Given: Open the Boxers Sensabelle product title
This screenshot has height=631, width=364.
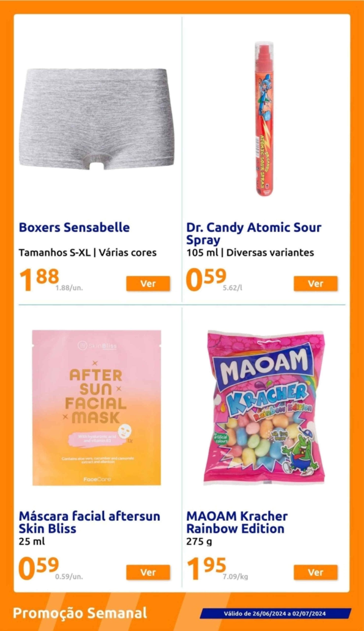Looking at the screenshot, I should point(74,228).
